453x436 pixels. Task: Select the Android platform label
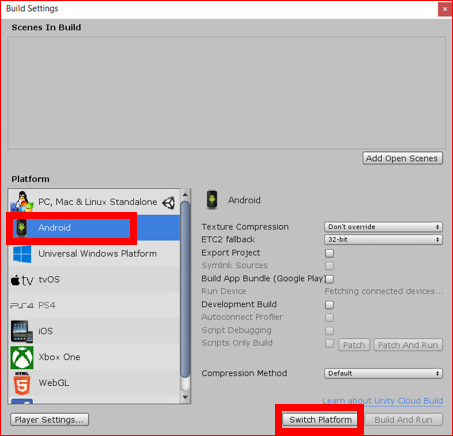coord(54,228)
